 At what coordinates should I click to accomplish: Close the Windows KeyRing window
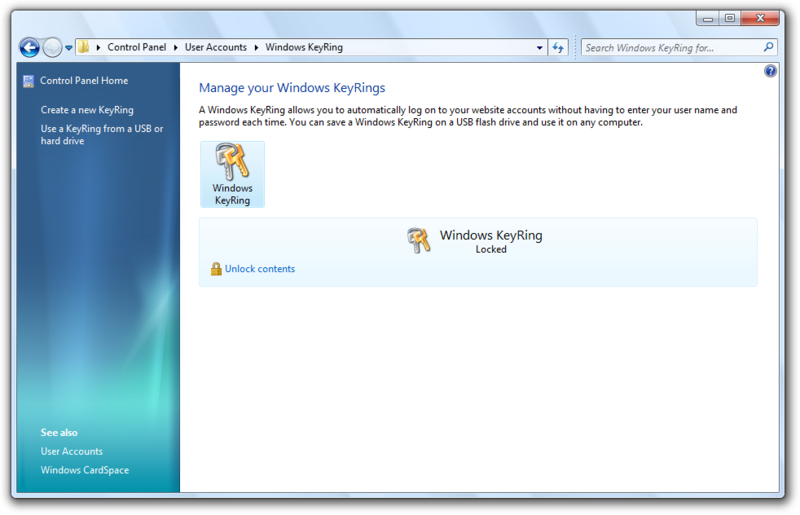760,18
